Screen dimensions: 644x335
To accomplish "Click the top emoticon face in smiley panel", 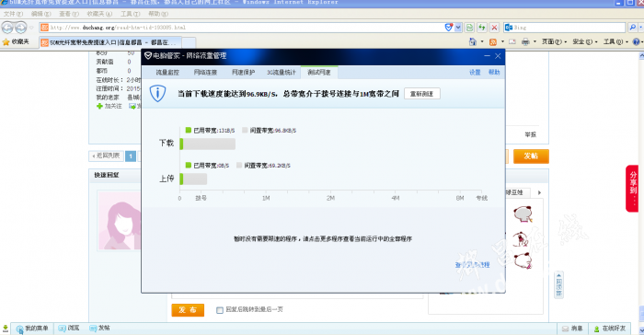I will tap(523, 214).
